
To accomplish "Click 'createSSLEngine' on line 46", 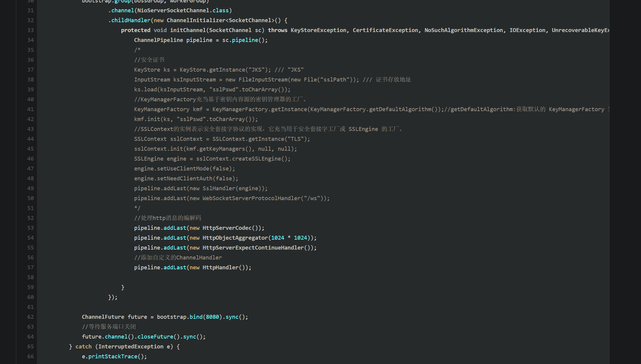I will point(257,159).
